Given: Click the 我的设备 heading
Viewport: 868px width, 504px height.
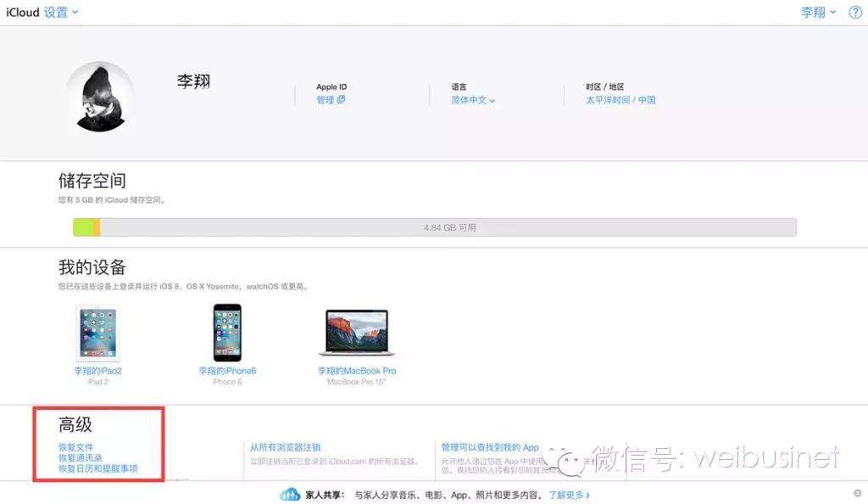Looking at the screenshot, I should click(92, 267).
